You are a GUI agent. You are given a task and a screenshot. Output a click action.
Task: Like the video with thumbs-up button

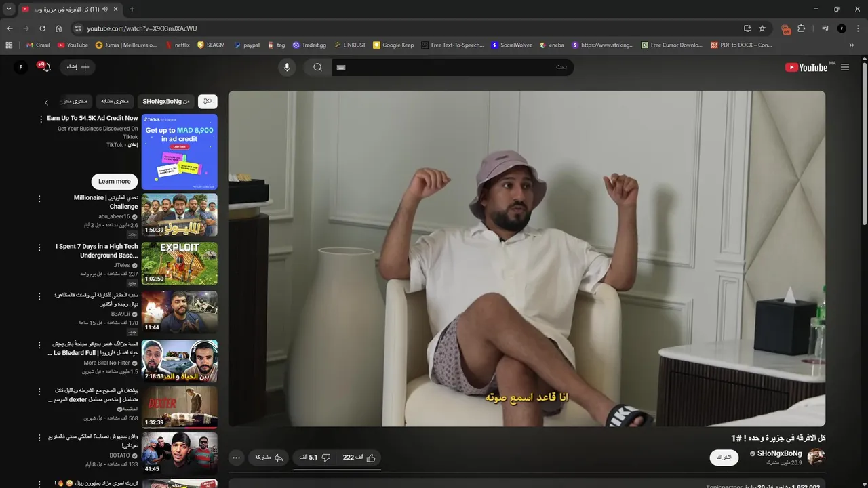pos(360,457)
